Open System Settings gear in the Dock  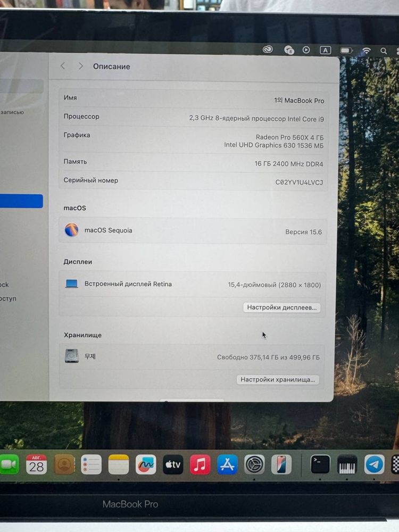(254, 464)
